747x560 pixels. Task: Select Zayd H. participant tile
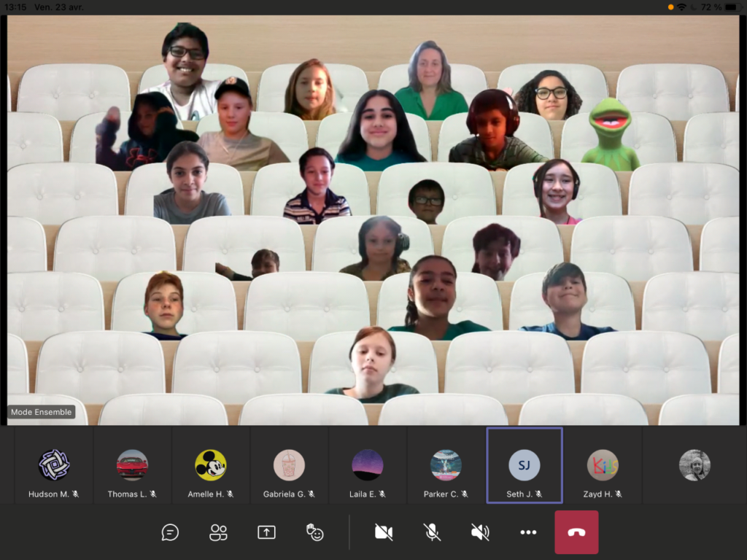pos(603,472)
